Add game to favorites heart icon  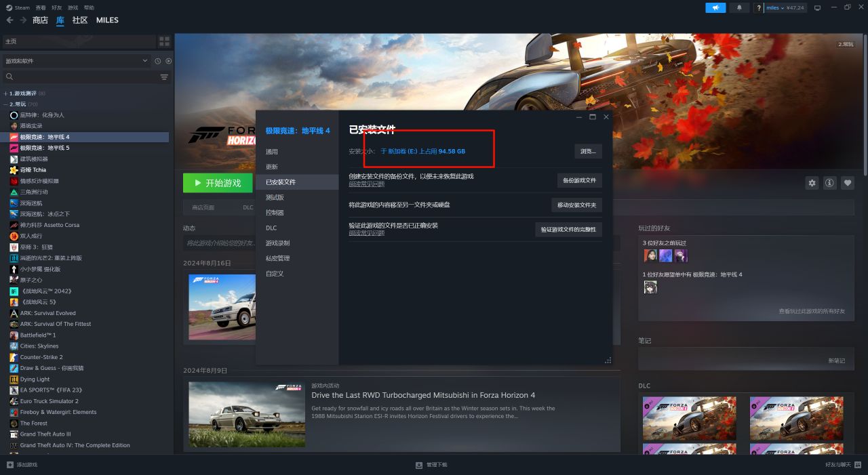pyautogui.click(x=847, y=183)
